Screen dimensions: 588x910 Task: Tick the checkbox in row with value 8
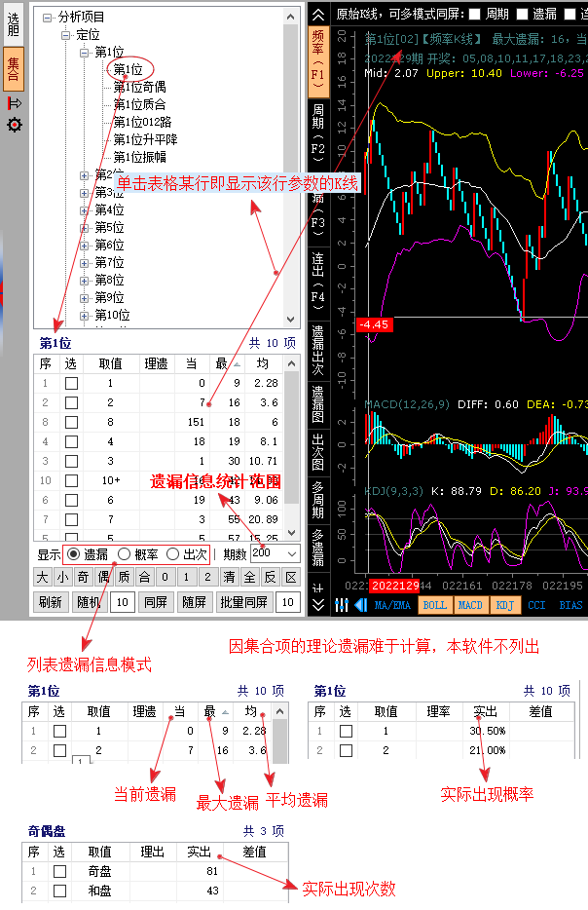click(71, 422)
